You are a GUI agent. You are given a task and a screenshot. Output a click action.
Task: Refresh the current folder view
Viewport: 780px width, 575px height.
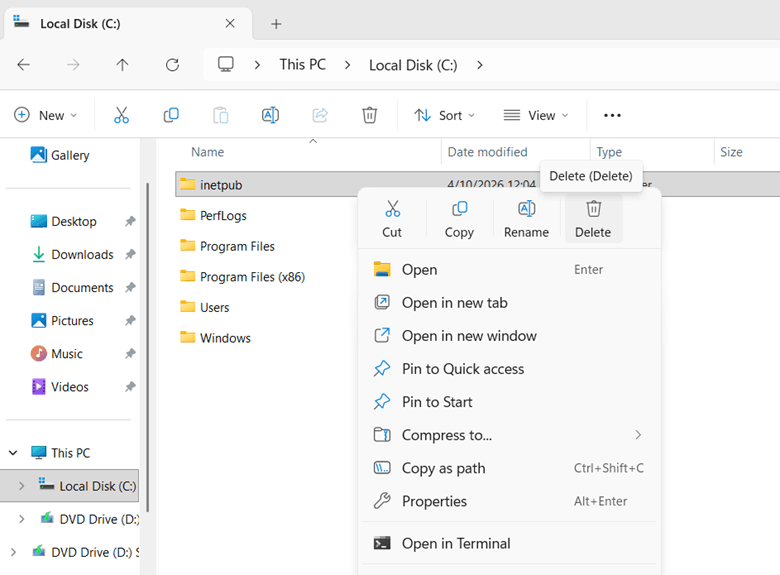(172, 65)
